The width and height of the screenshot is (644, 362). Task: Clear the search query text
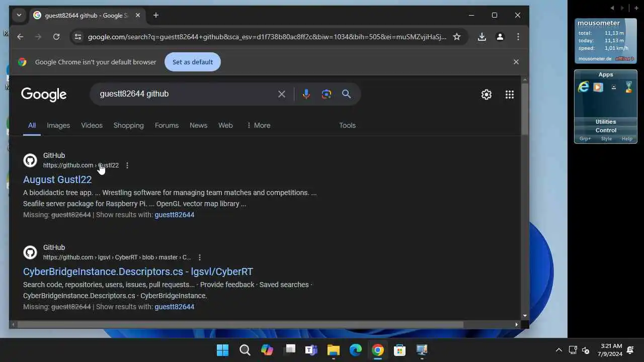click(x=282, y=94)
